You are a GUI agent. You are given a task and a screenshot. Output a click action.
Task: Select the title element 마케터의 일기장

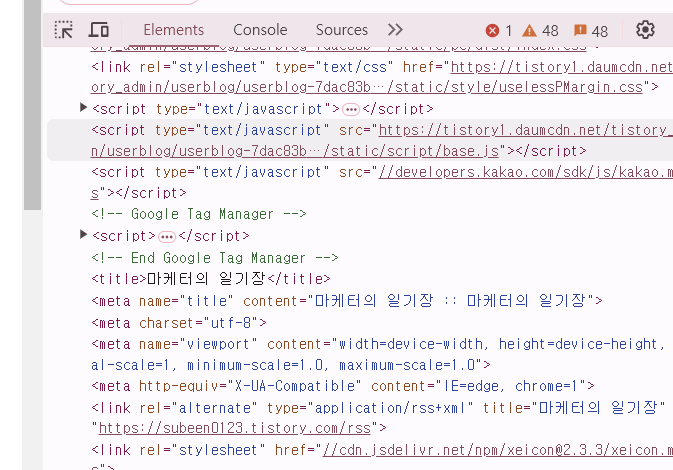(211, 279)
